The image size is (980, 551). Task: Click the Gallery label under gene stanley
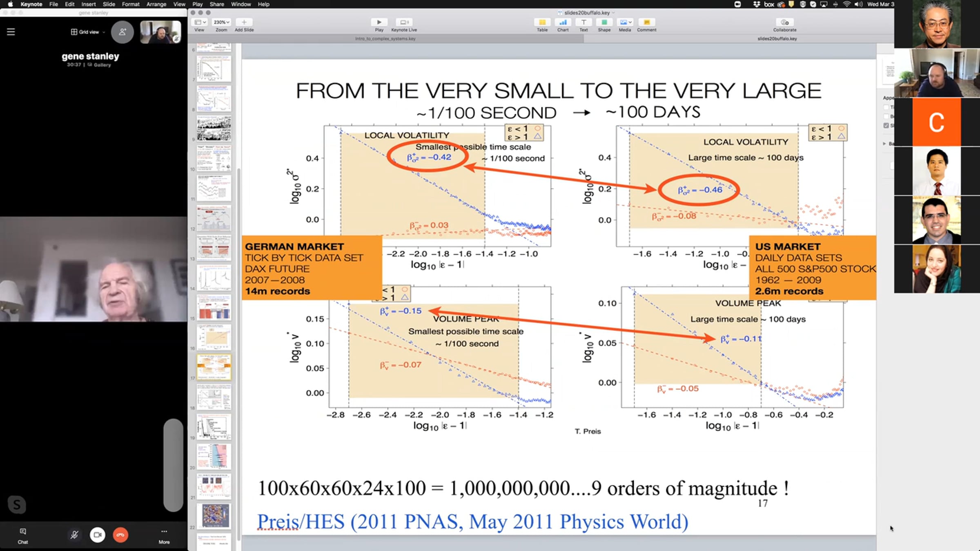(x=99, y=65)
